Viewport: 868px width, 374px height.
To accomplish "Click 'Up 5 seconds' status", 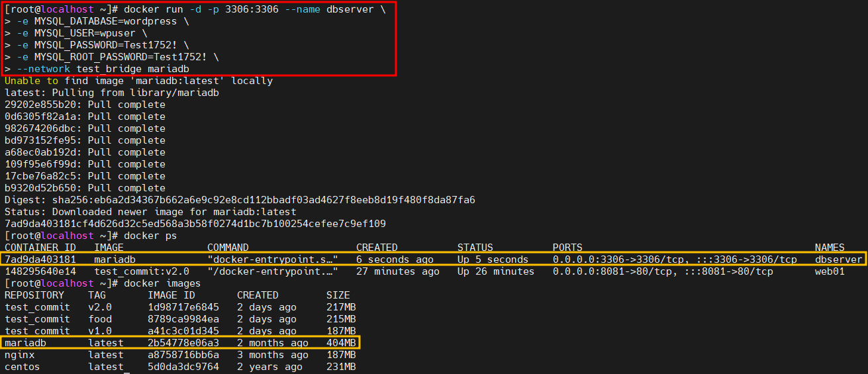I will [493, 259].
